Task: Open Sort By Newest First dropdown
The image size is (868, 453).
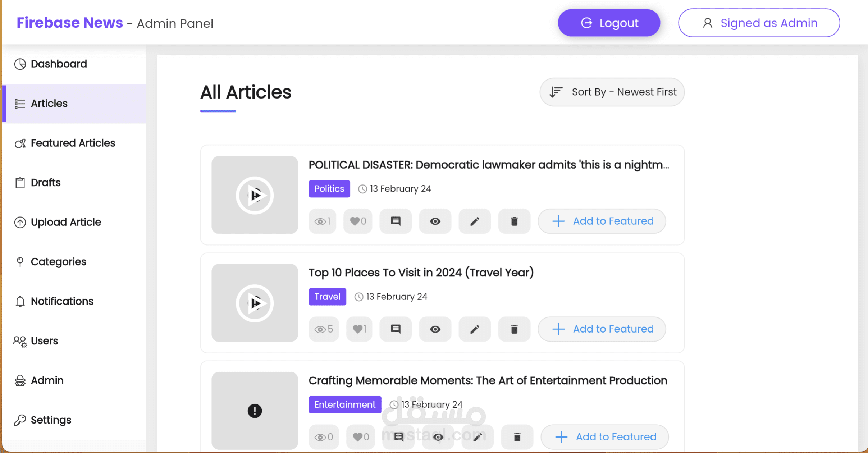Action: tap(612, 92)
